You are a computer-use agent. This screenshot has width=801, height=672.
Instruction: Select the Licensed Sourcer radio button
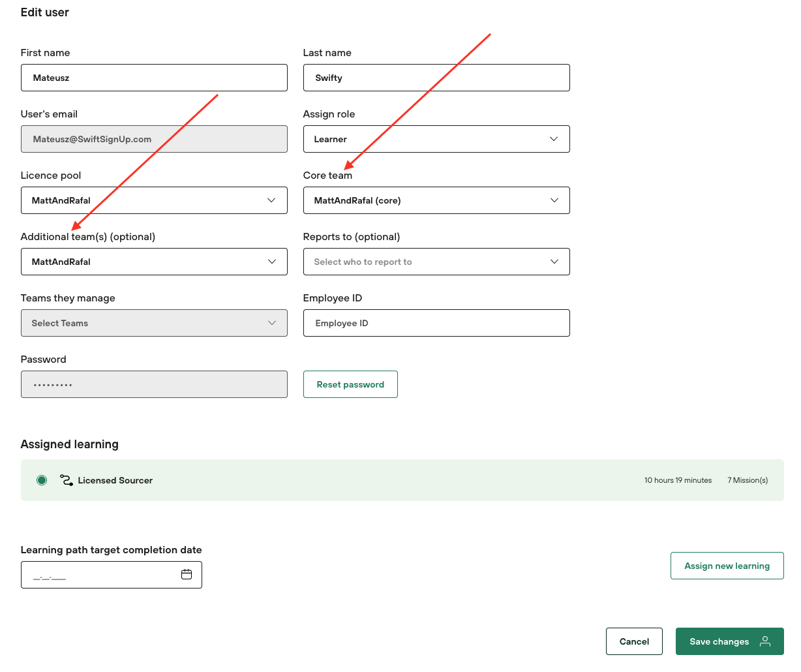point(42,480)
